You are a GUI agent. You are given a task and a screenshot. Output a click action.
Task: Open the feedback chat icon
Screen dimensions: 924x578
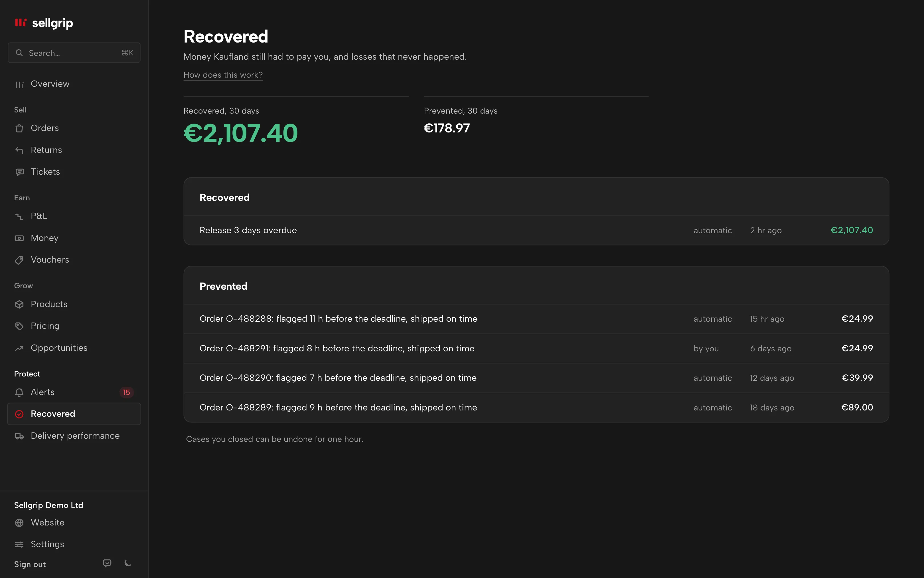[107, 563]
